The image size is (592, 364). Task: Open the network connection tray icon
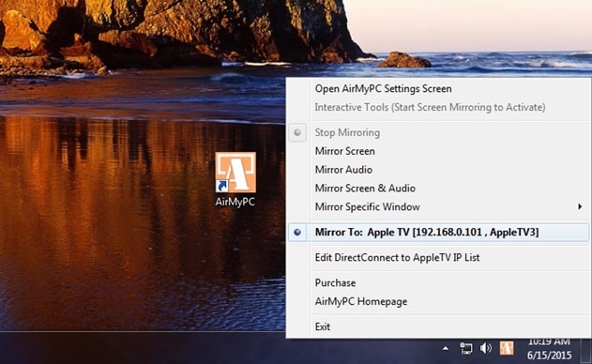[x=466, y=348]
